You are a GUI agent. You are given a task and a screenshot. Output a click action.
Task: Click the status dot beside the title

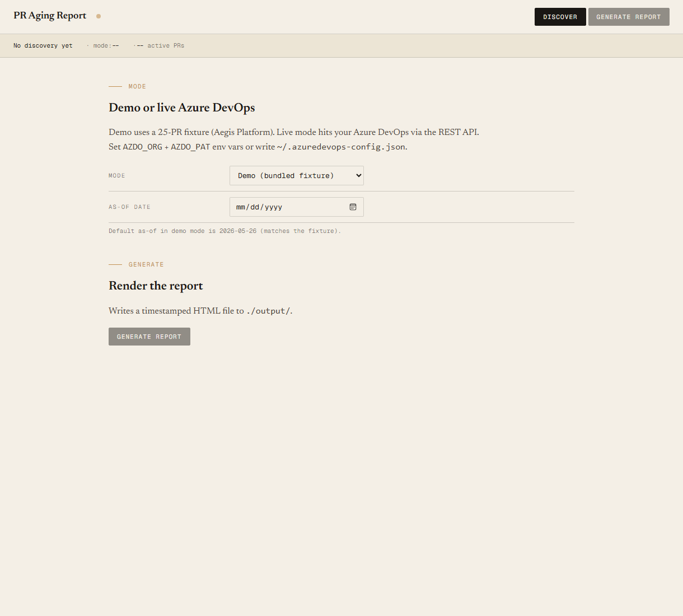99,16
